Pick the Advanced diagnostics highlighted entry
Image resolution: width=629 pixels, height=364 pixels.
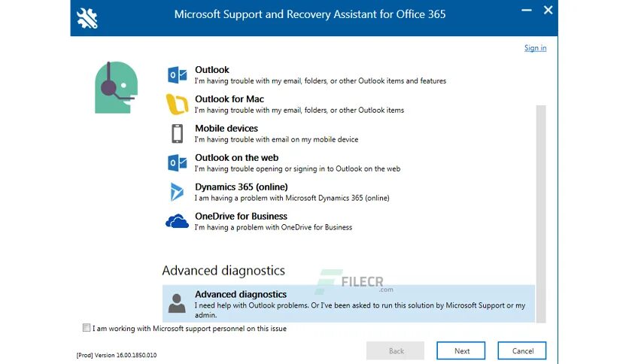coord(348,304)
